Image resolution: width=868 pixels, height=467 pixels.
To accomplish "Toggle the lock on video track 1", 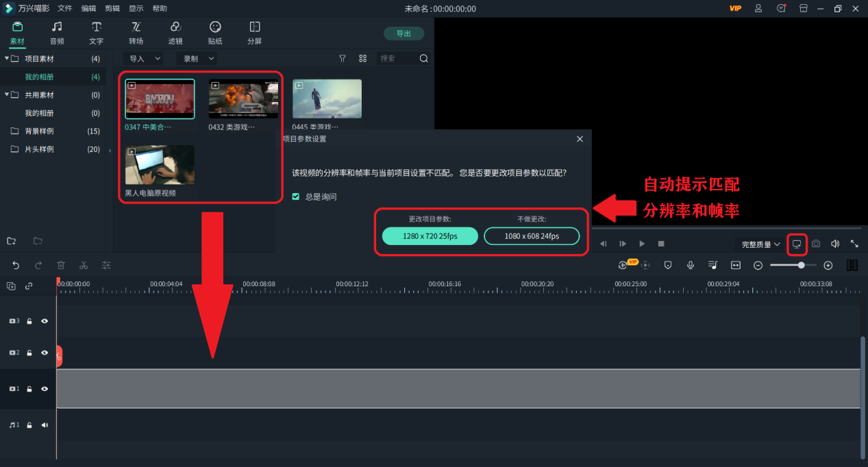I will coord(29,388).
